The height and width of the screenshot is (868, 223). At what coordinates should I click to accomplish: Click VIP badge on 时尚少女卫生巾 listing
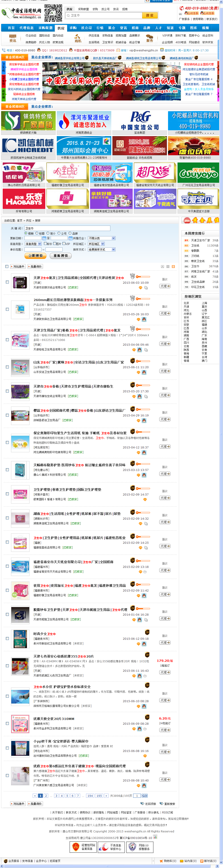coord(147,632)
